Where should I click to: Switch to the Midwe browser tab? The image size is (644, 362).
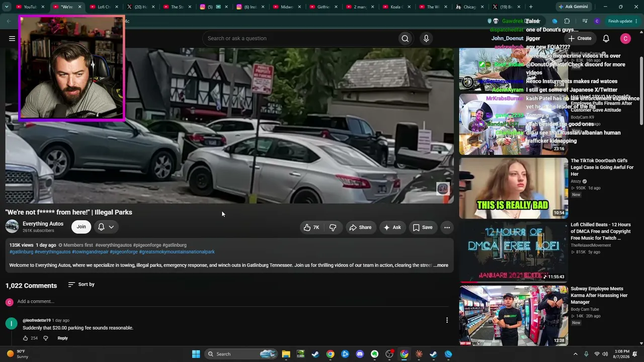287,7
